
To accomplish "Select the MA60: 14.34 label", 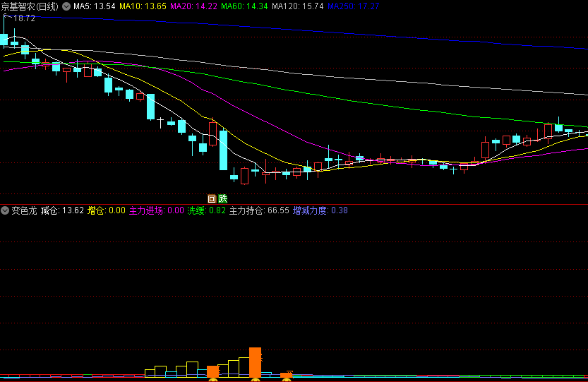I will pyautogui.click(x=244, y=6).
